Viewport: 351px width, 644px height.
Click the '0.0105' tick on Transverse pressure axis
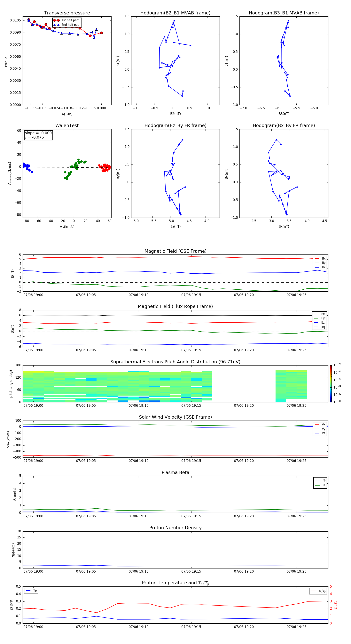15,20
